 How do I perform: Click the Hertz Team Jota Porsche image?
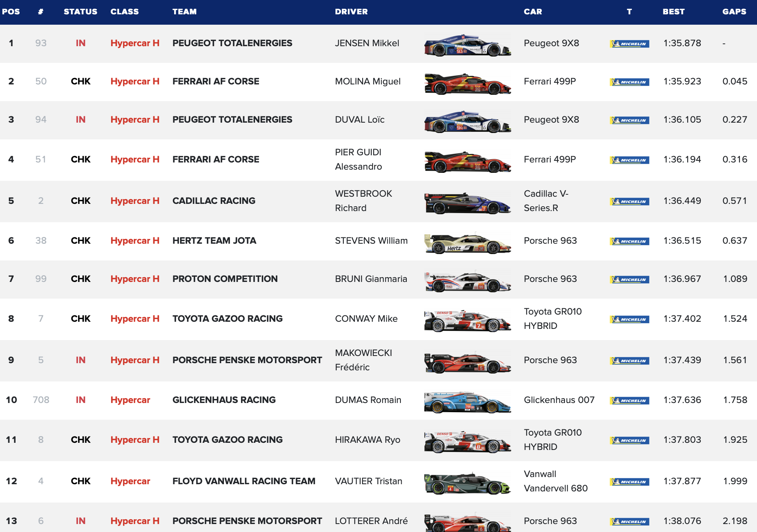467,242
